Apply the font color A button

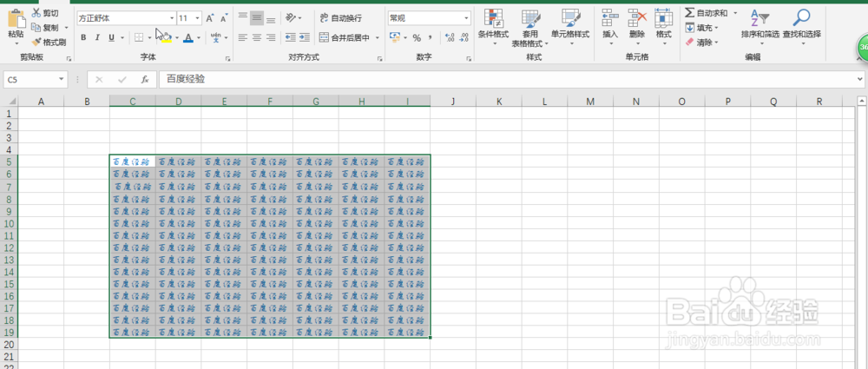[x=188, y=37]
